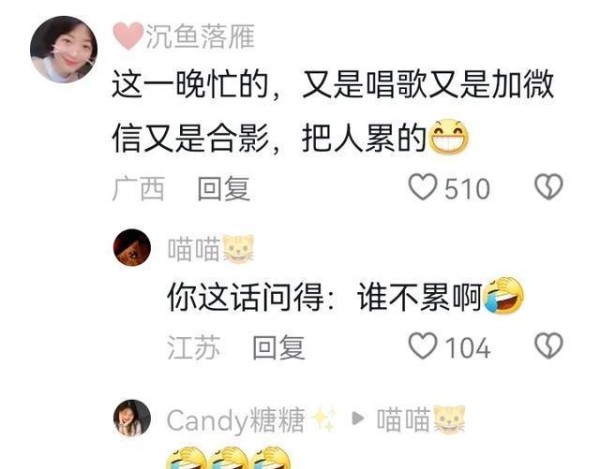
Task: Like the comment with 510 likes
Action: pos(423,187)
